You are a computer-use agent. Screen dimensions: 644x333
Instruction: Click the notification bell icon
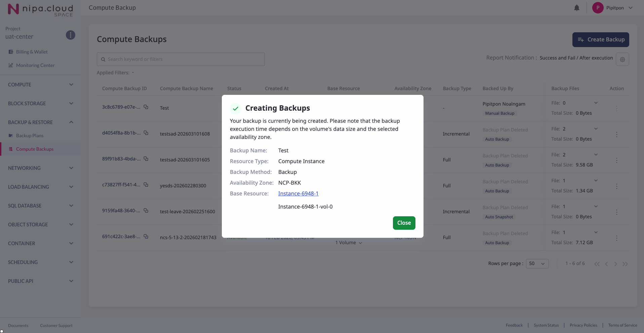(576, 8)
